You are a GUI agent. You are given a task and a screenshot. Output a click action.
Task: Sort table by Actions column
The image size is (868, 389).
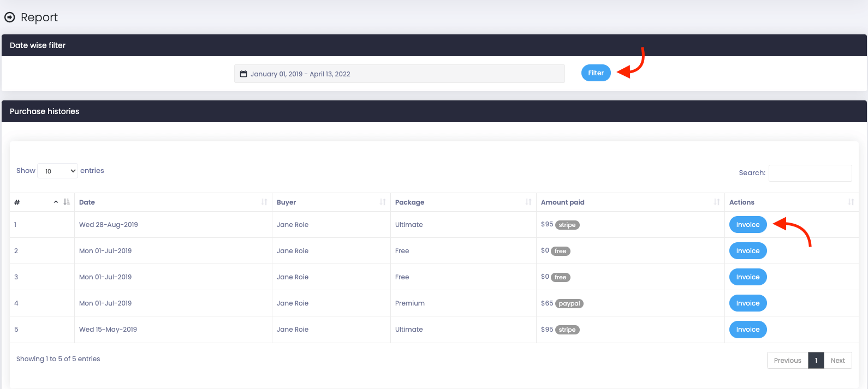pos(792,202)
